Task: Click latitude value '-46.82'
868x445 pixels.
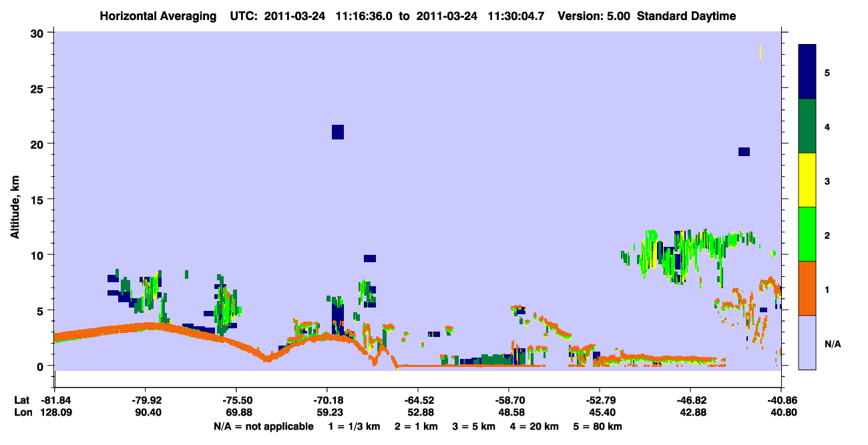Action: (690, 400)
